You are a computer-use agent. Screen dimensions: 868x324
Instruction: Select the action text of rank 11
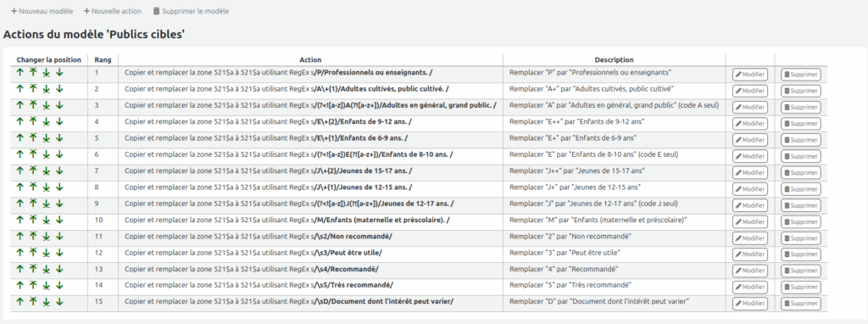click(258, 237)
